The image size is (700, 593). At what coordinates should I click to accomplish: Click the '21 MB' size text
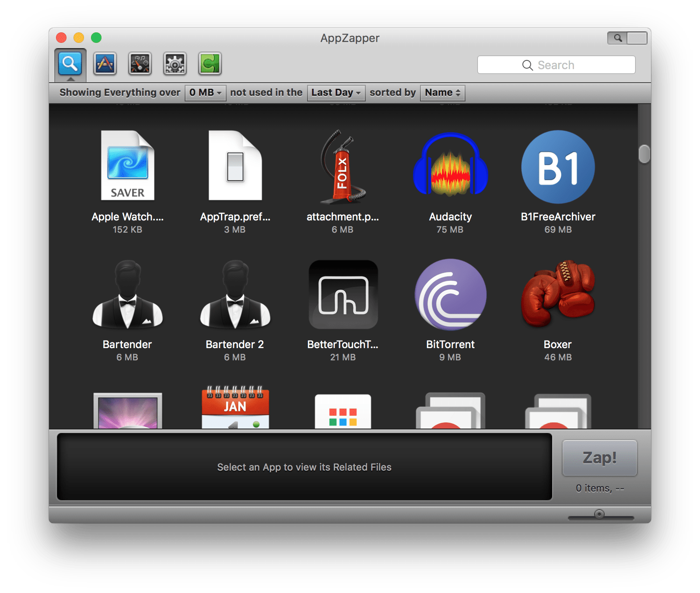coord(343,357)
